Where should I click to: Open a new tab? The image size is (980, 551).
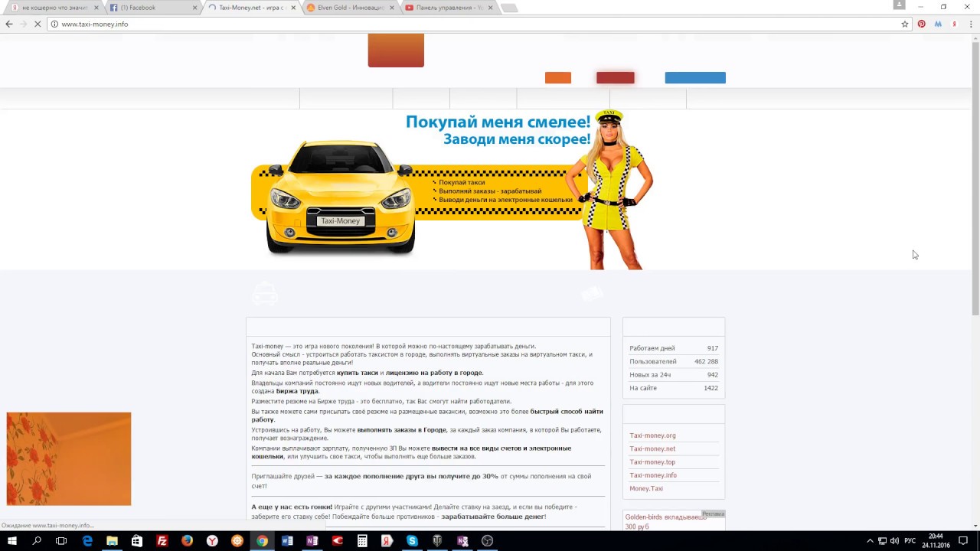pyautogui.click(x=509, y=8)
